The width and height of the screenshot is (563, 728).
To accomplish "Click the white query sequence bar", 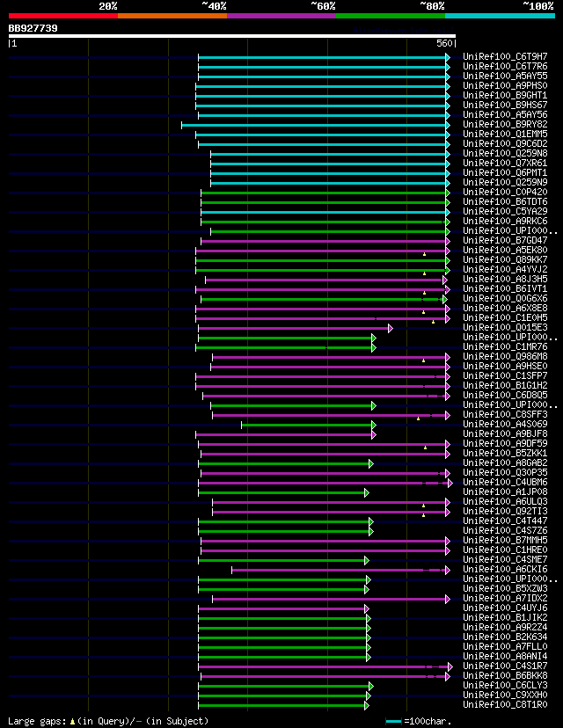I will click(x=231, y=36).
